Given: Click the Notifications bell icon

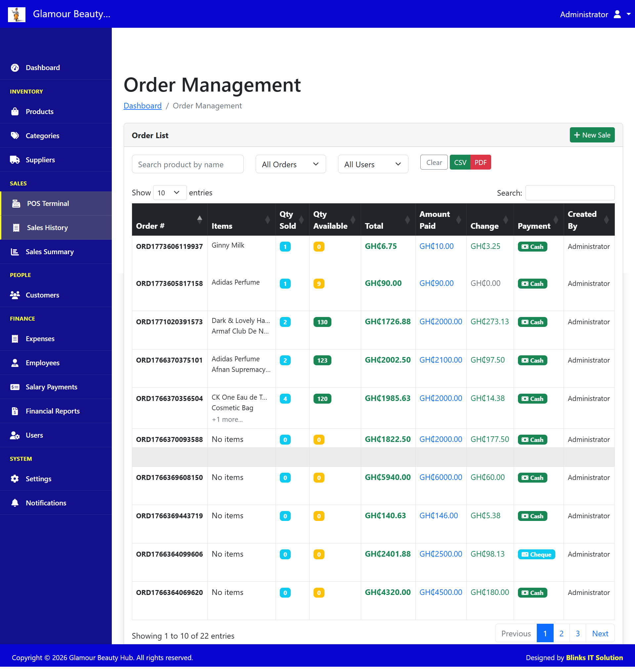Looking at the screenshot, I should 15,503.
